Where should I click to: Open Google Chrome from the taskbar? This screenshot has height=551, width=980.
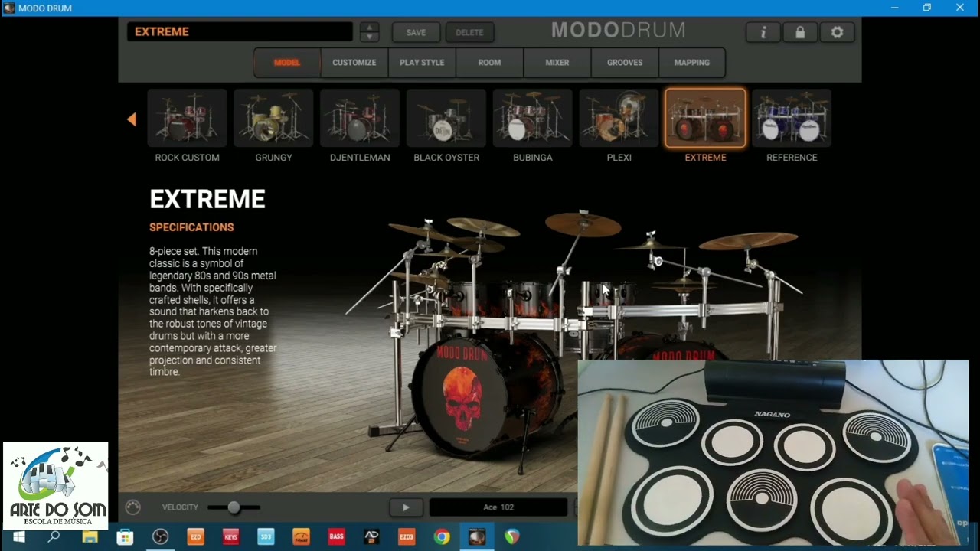[442, 536]
